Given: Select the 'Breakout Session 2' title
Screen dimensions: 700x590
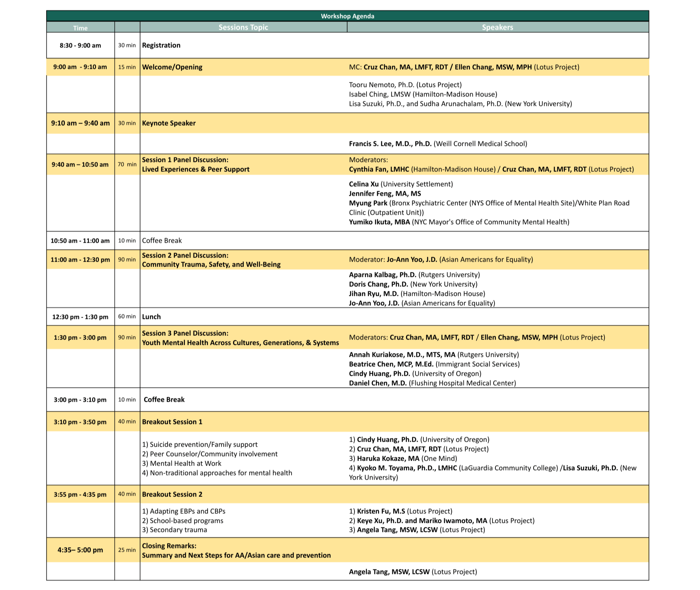Looking at the screenshot, I should (172, 494).
